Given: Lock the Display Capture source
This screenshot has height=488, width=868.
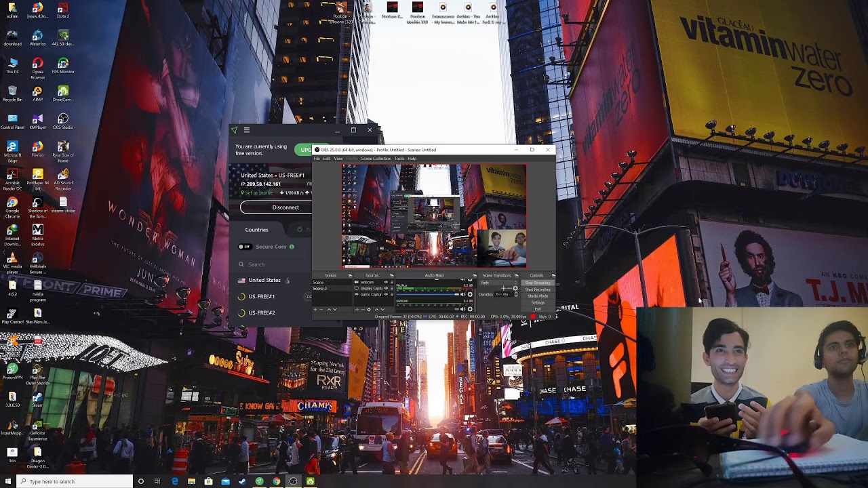Looking at the screenshot, I should coord(392,288).
